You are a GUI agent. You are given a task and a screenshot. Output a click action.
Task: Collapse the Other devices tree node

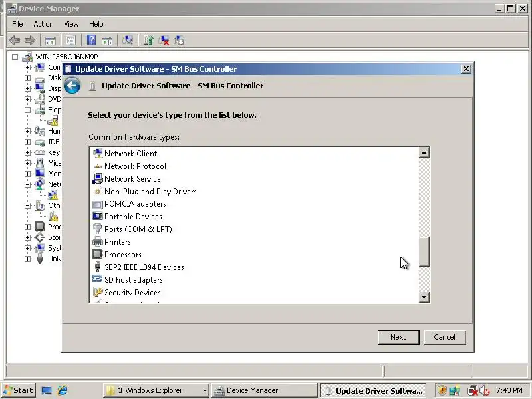click(x=27, y=205)
